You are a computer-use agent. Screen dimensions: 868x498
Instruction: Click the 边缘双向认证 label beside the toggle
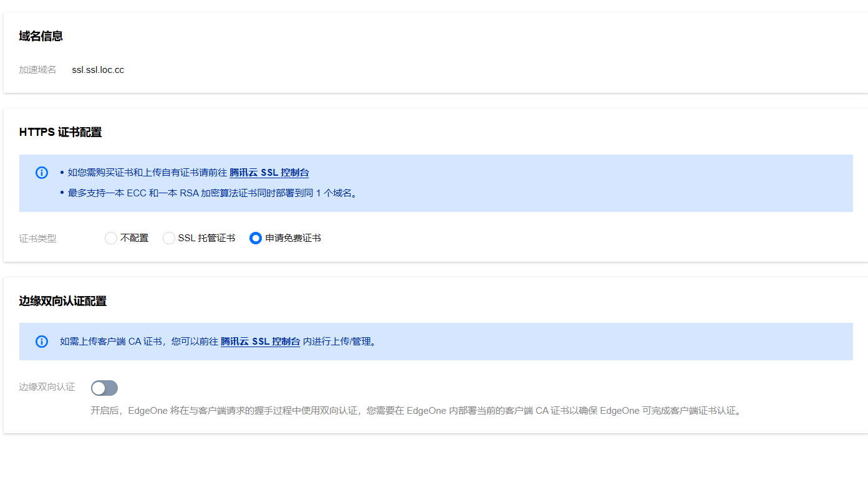(47, 387)
